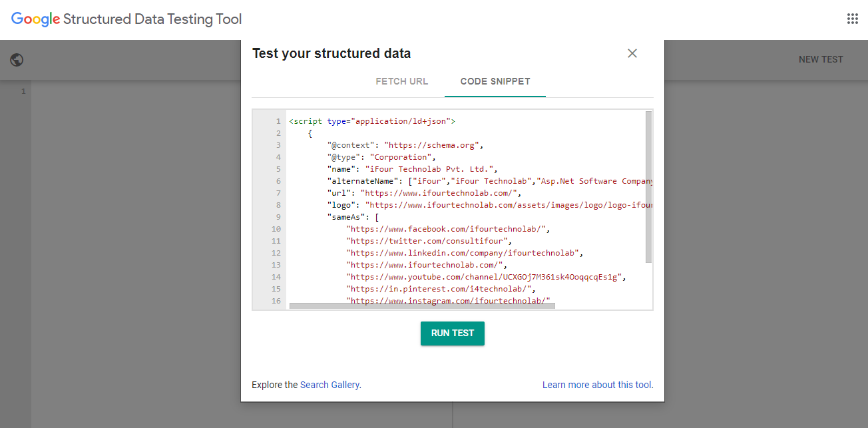This screenshot has height=428, width=868.
Task: Click the "logo" code line
Action: 489,205
